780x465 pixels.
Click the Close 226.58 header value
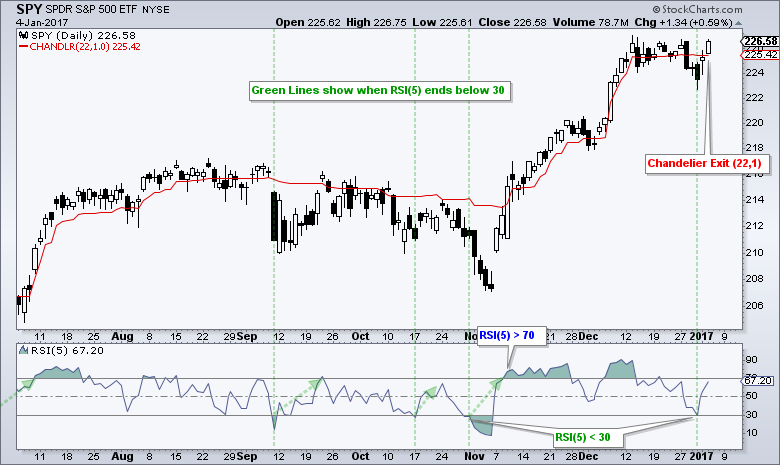[512, 22]
